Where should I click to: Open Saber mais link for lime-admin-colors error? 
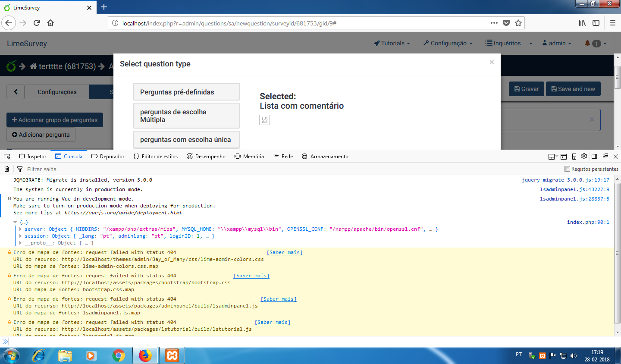coord(284,252)
